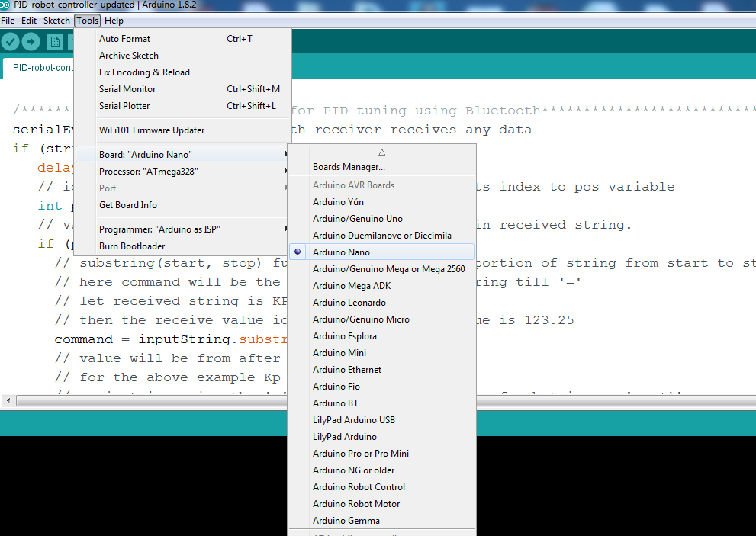
Task: Select Arduino Robot Motor board
Action: 382,504
